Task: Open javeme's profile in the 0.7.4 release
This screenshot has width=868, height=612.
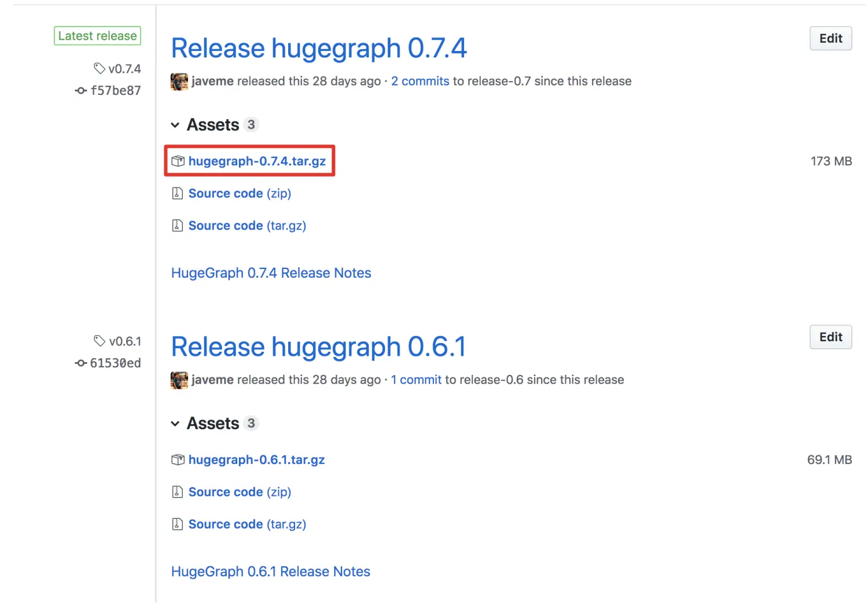Action: point(212,81)
